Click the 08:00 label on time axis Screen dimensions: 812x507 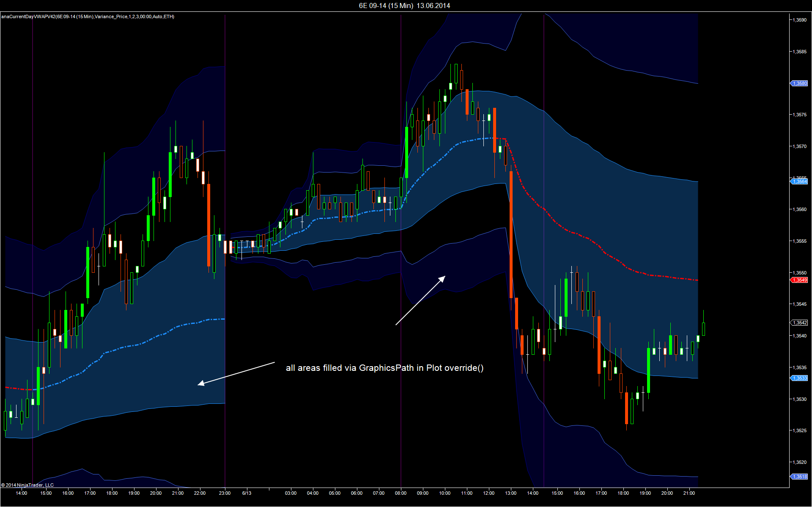click(401, 493)
